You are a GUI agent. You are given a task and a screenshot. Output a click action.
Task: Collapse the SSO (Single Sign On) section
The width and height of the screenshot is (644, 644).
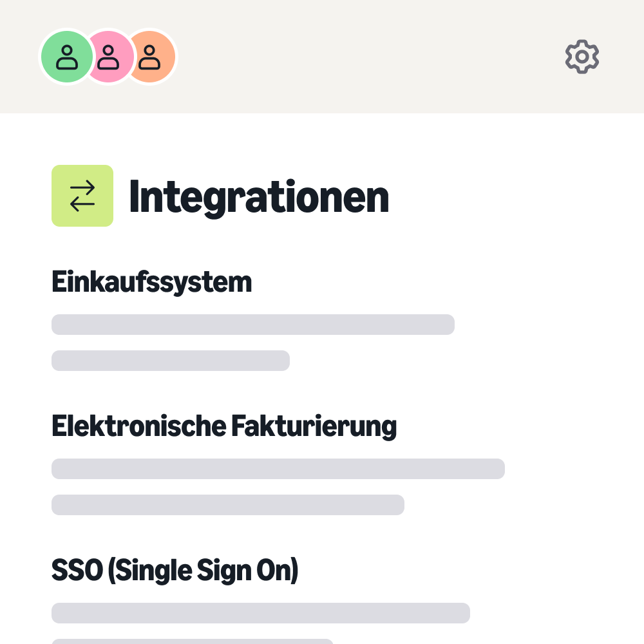175,569
